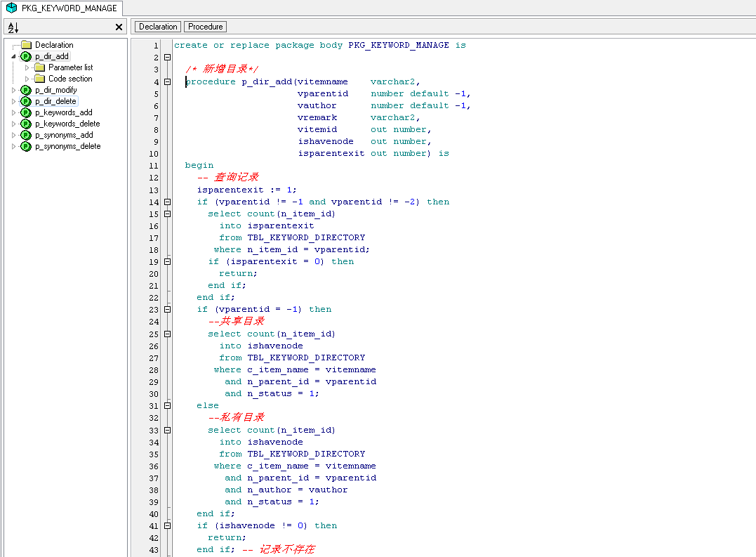Collapse the if block at line 19
Screen dimensions: 756x557
[x=167, y=261]
